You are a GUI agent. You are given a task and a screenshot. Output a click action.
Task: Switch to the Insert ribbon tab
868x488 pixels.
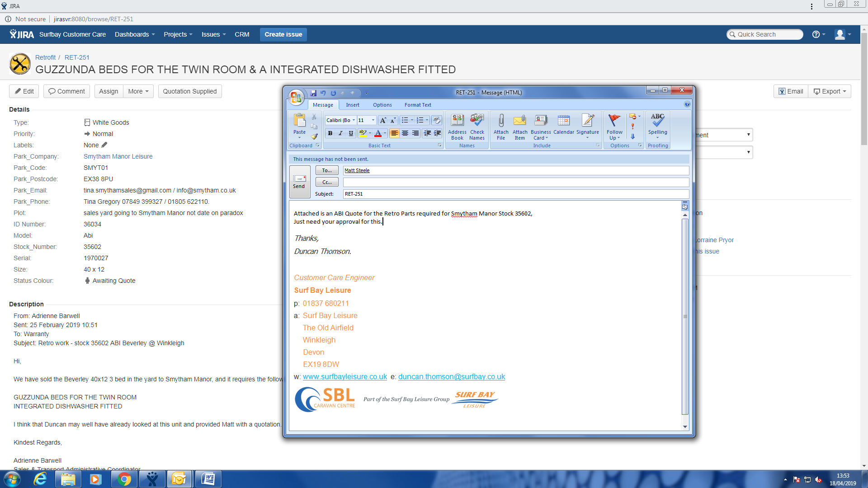(x=353, y=105)
